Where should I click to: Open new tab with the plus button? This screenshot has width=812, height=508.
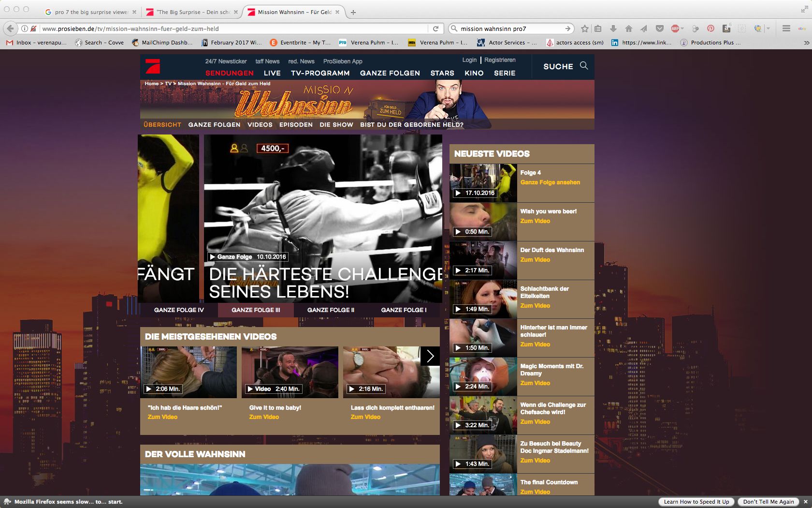(353, 12)
